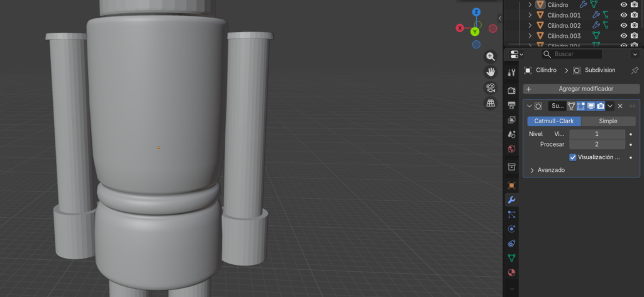The image size is (644, 297).
Task: Expand Cilindro row in outliner
Action: click(530, 4)
